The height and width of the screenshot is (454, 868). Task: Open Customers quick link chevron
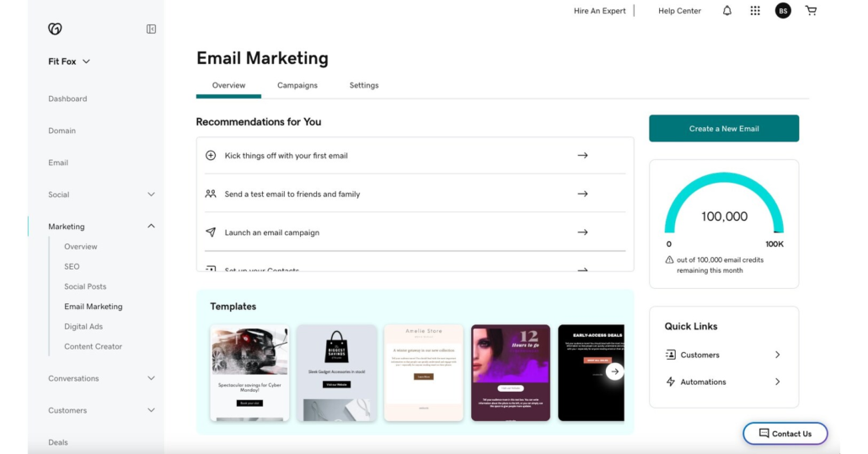point(777,355)
